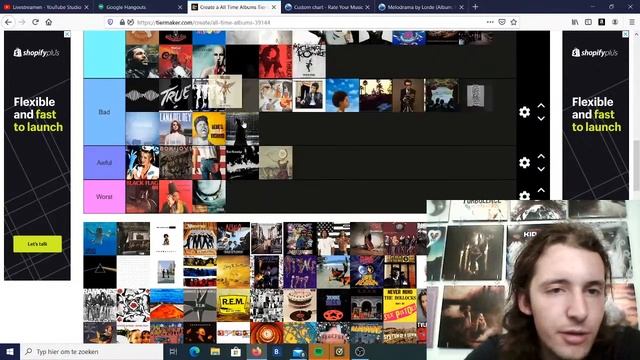Select Create a All Time Albums tab

coord(234,7)
